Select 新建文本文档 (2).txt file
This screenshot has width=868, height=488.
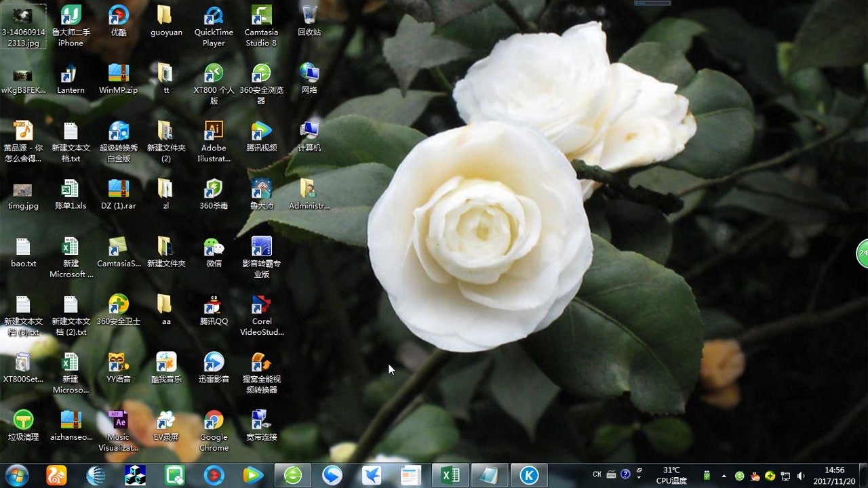tap(71, 315)
